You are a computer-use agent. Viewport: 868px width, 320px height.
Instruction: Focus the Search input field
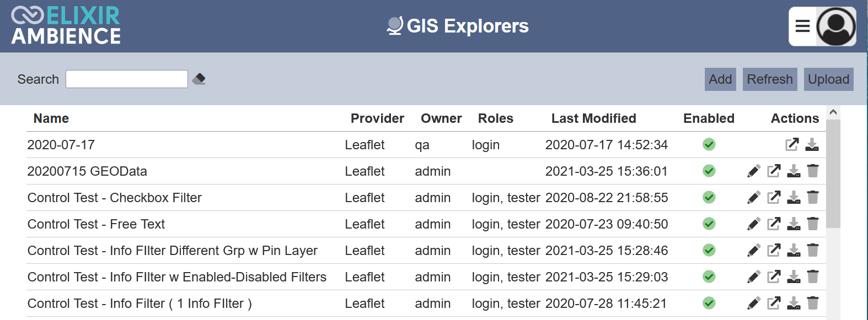[127, 79]
